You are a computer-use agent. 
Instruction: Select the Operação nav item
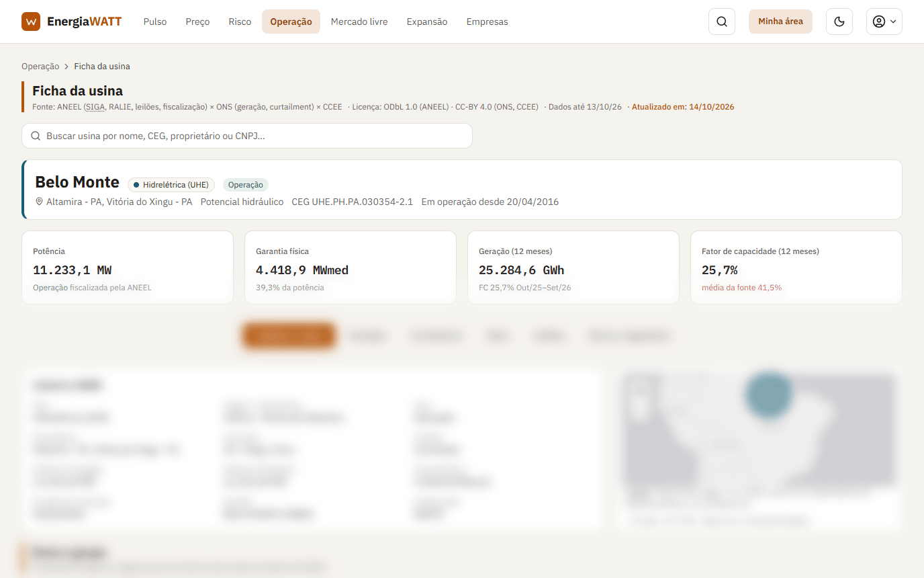[291, 22]
